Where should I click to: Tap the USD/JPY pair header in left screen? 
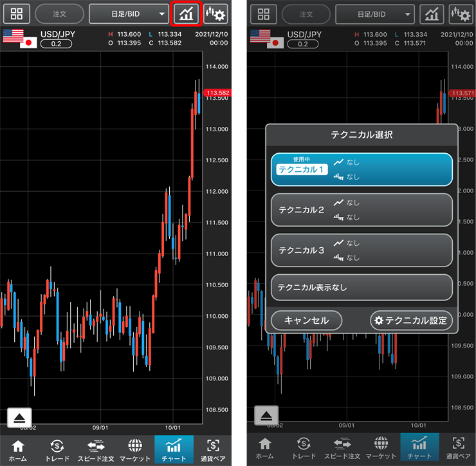click(x=55, y=34)
